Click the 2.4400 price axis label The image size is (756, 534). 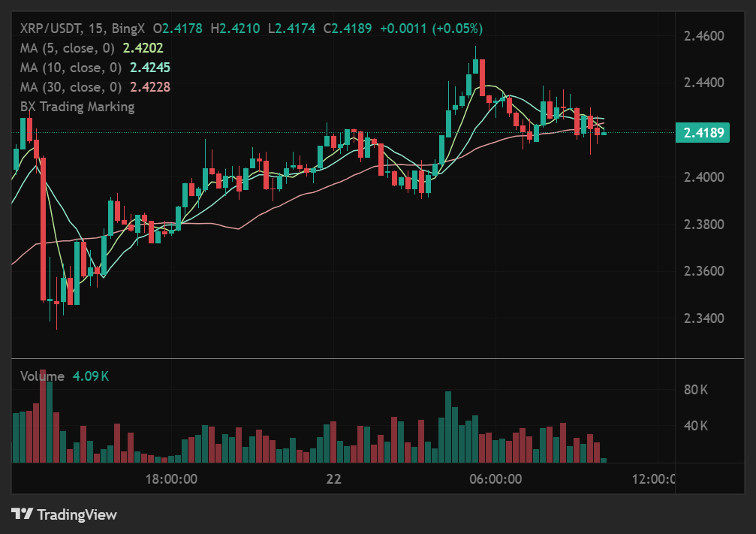click(704, 83)
